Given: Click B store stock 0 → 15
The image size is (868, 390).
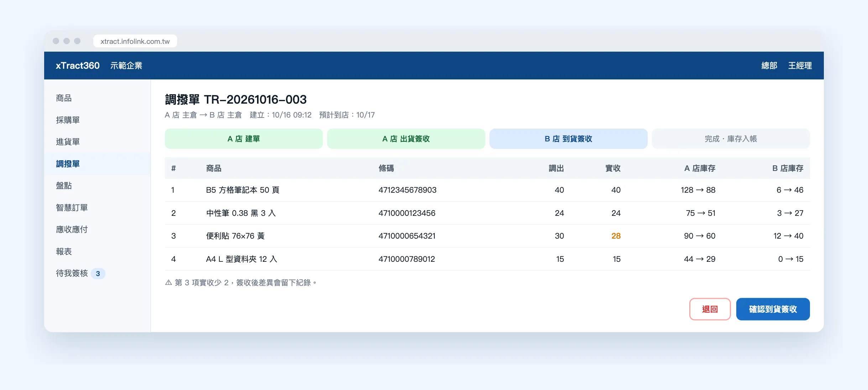Looking at the screenshot, I should click(x=791, y=259).
